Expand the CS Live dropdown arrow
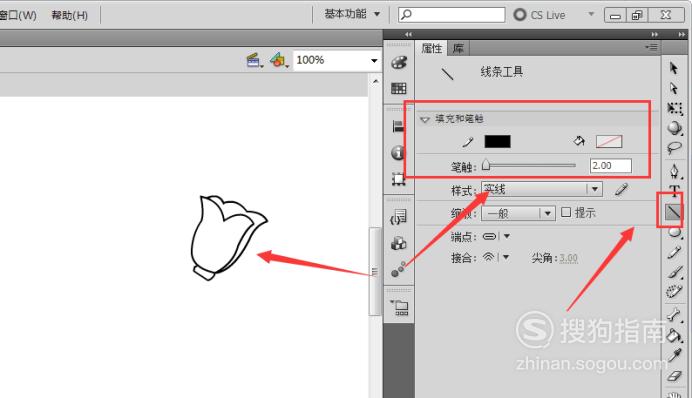 [591, 14]
